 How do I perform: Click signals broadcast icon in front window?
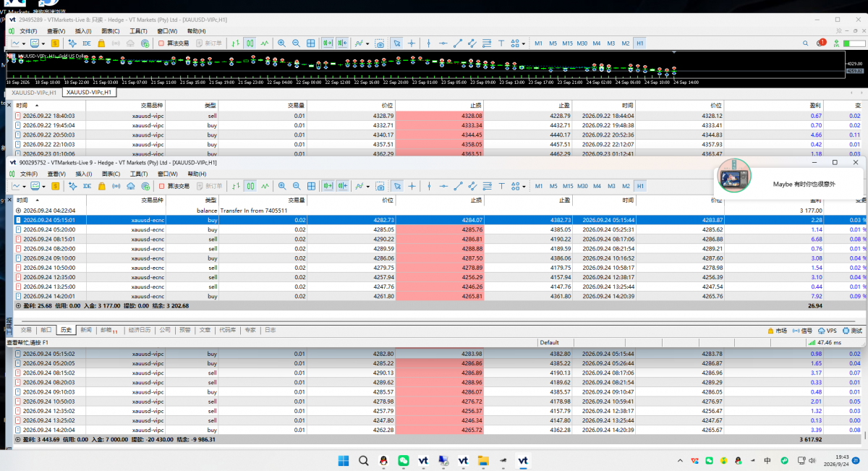point(116,186)
